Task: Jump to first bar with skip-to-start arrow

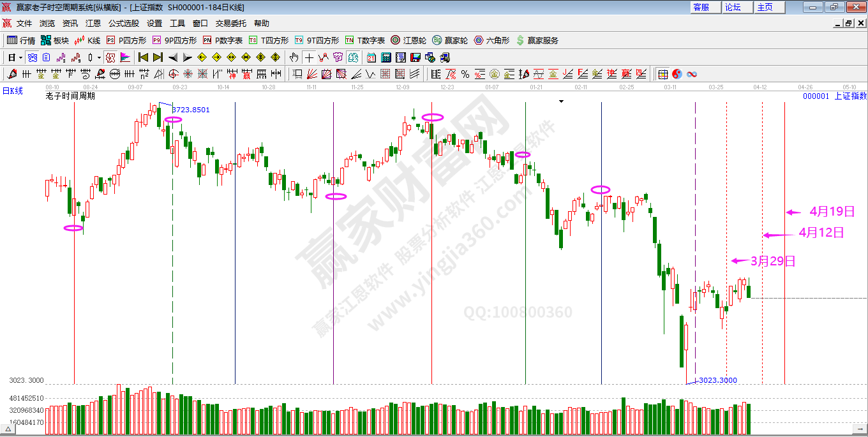Action: click(144, 57)
